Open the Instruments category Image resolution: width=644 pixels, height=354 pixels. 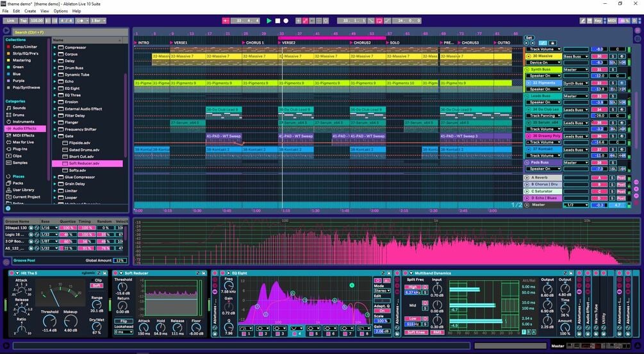coord(24,122)
